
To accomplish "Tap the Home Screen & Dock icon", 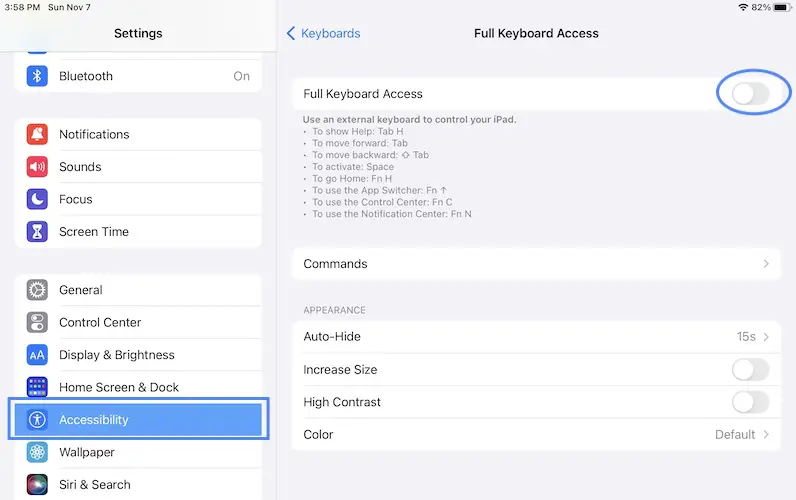I will click(x=37, y=387).
